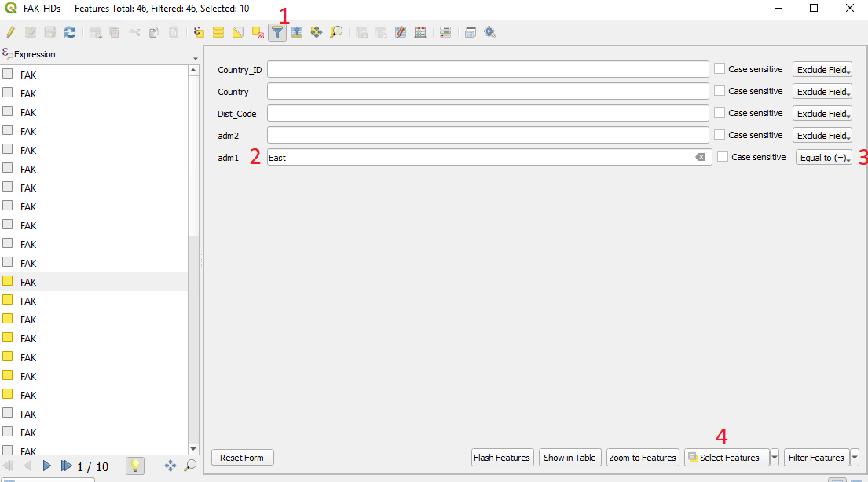868x482 pixels.
Task: Enable Case sensitive for Dist_Code
Action: (720, 112)
